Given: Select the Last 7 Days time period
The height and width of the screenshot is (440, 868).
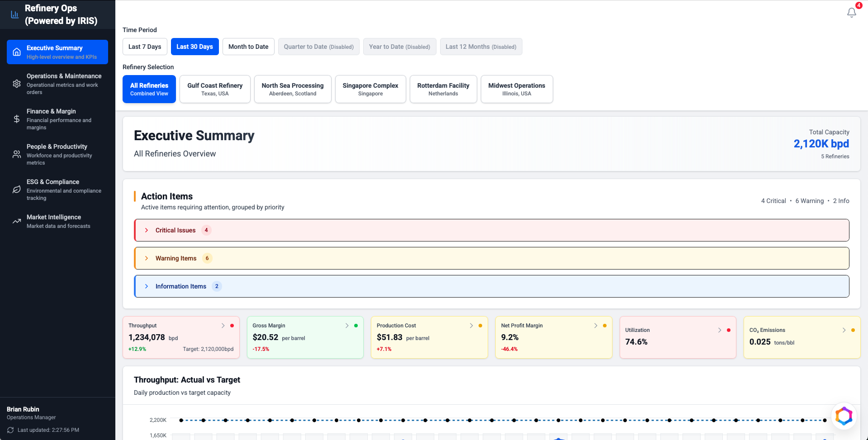Looking at the screenshot, I should (x=145, y=47).
